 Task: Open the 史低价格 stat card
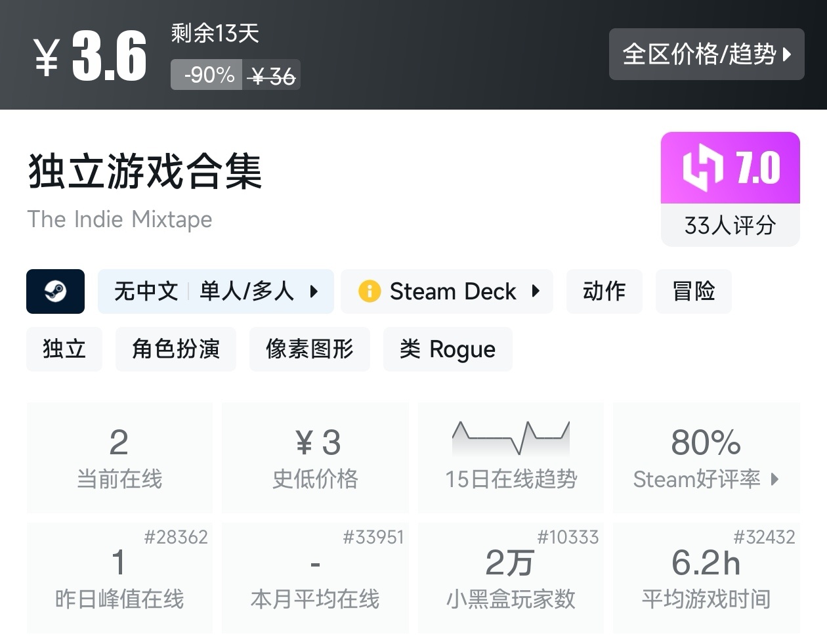coord(315,458)
